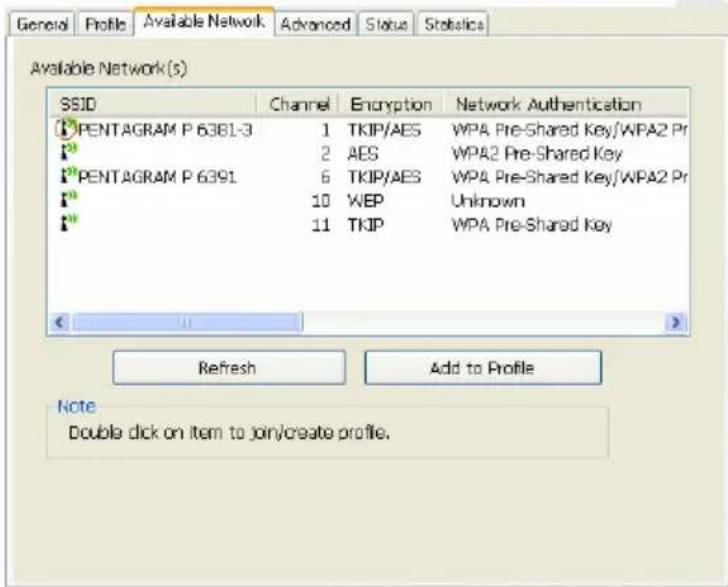Click the channel number 10 cell
Viewport: 728px width, 587px height.
(321, 201)
